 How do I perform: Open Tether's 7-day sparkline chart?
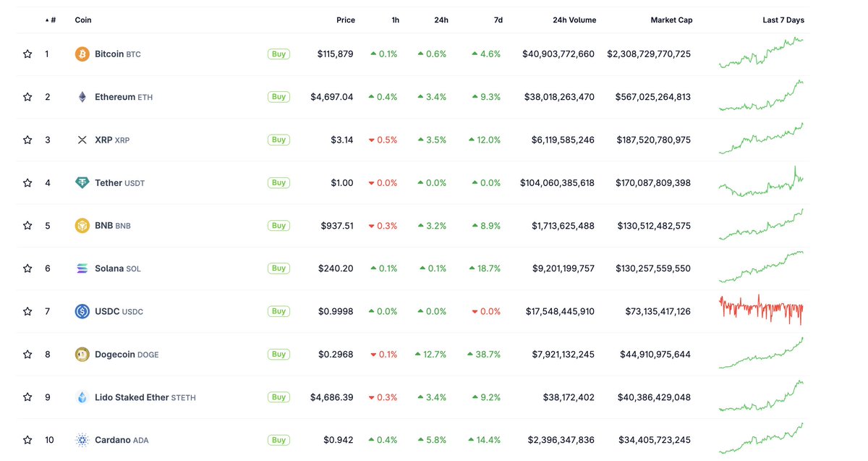click(761, 182)
